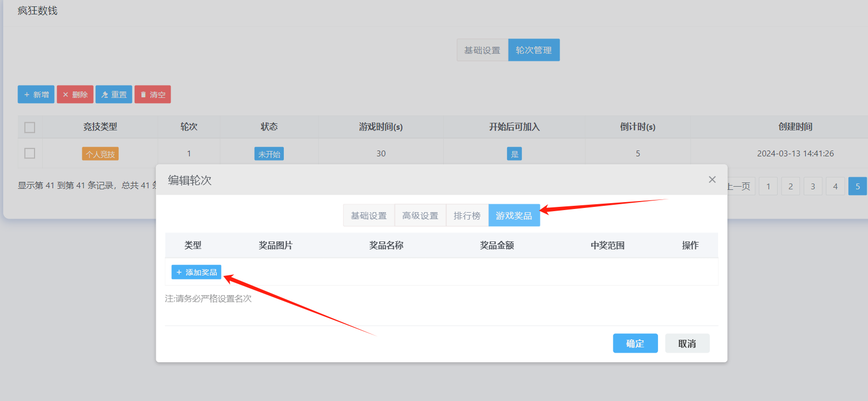Viewport: 868px width, 401px height.
Task: Open the 高级设置 tab in the dialog
Action: tap(420, 215)
